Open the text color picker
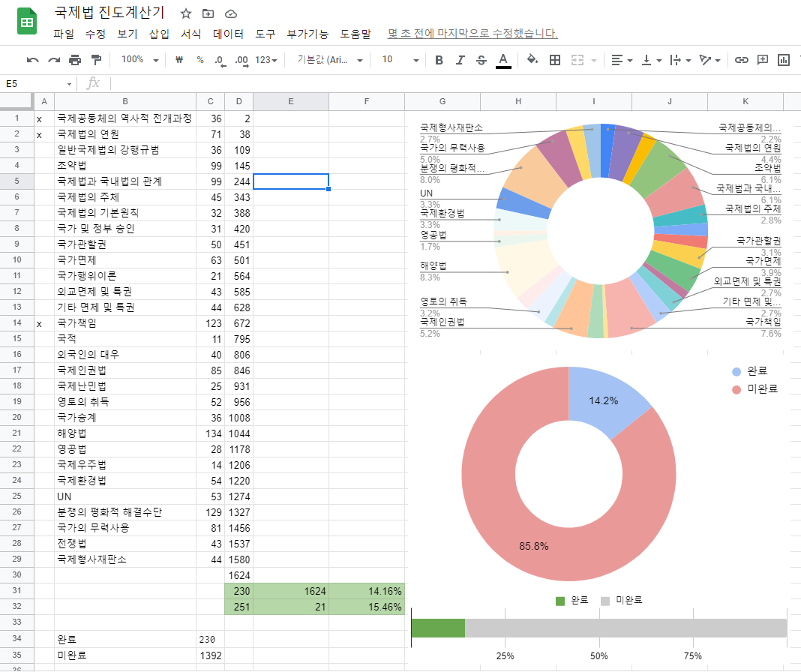The height and width of the screenshot is (672, 801). pyautogui.click(x=503, y=60)
